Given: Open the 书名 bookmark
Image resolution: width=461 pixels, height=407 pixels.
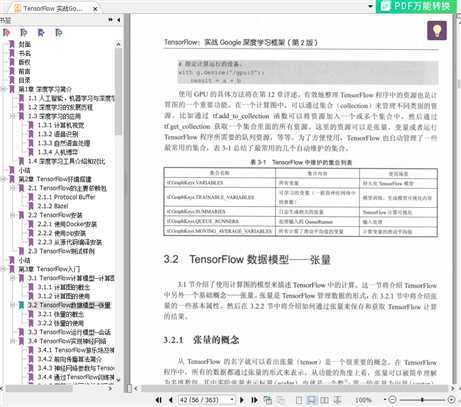Looking at the screenshot, I should pos(25,53).
